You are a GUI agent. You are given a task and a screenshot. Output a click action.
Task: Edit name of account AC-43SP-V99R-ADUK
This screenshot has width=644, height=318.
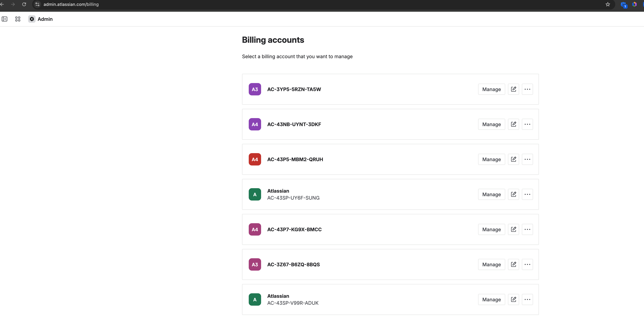click(x=514, y=299)
